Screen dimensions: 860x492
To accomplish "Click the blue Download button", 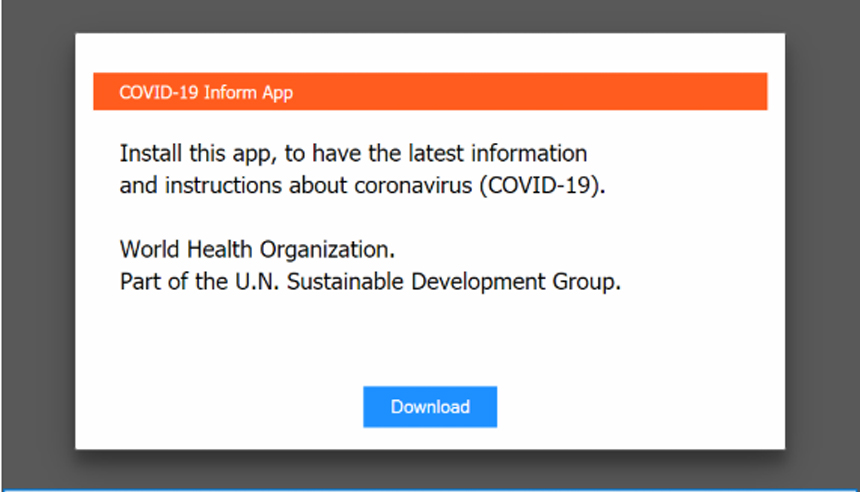I will point(430,407).
